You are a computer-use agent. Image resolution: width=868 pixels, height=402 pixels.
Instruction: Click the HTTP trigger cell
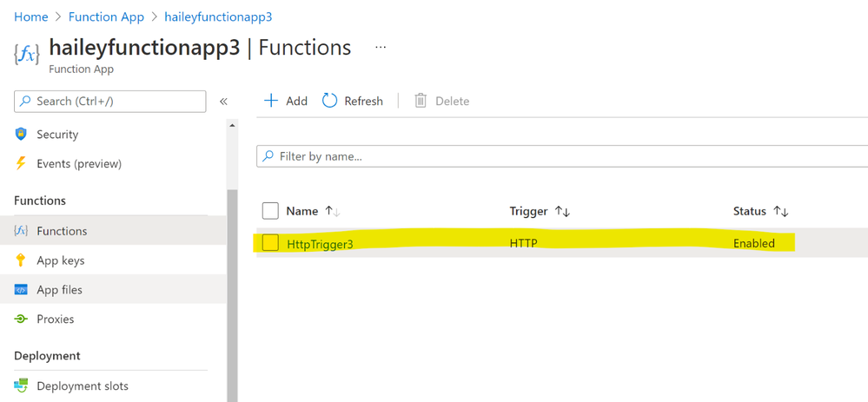(523, 243)
